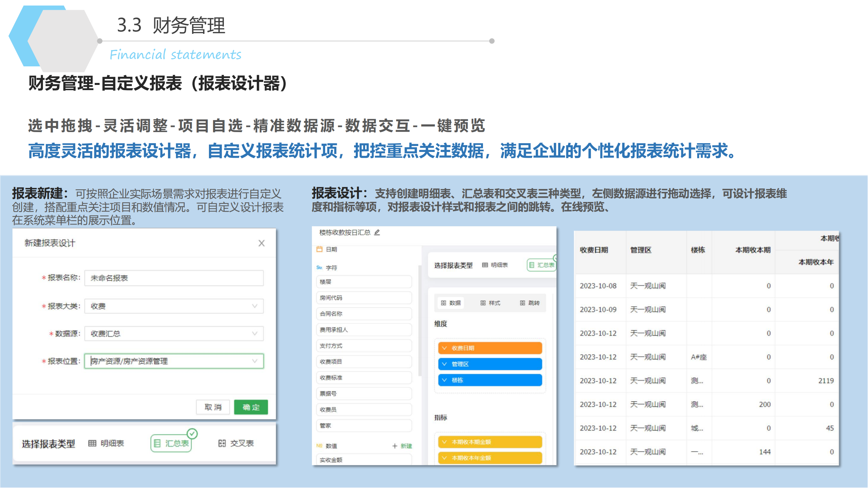The image size is (868, 488).
Task: Click the edit pencil icon beside 楼栋收款按日汇总
Action: coord(377,232)
